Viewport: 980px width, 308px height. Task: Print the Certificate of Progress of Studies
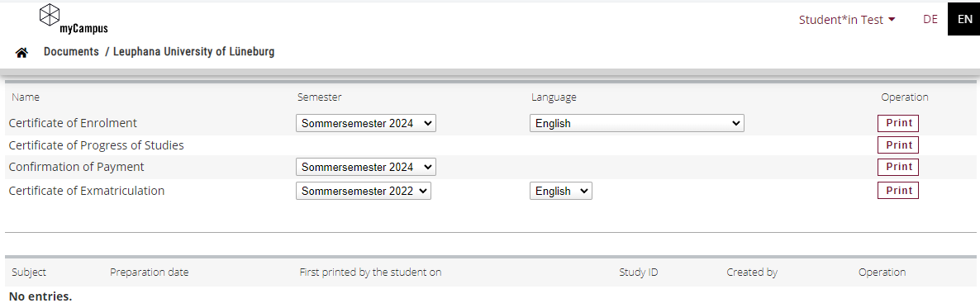898,145
